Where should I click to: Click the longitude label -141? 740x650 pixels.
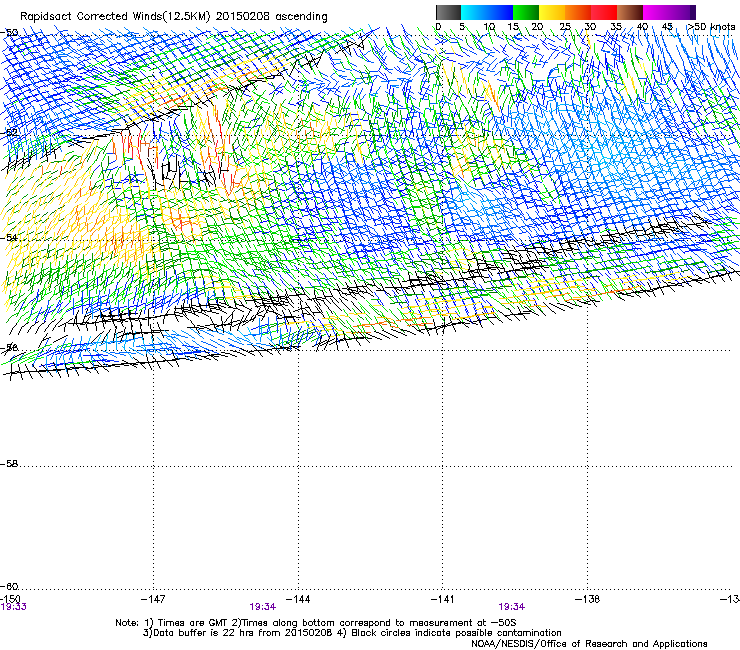click(443, 599)
